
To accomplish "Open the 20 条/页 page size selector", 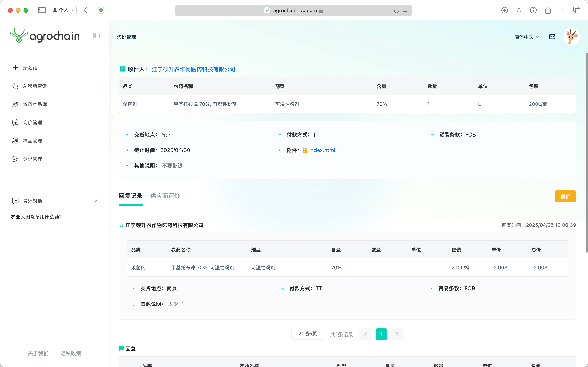I will (x=307, y=334).
